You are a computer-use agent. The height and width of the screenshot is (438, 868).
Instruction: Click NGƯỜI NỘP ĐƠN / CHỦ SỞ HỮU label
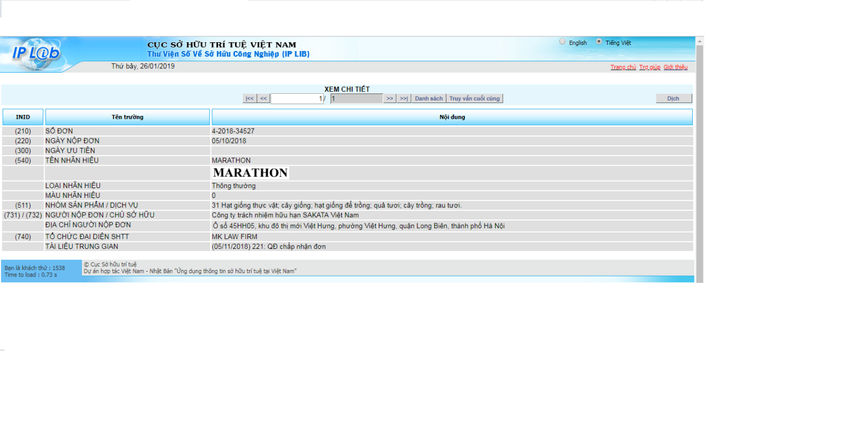pyautogui.click(x=100, y=215)
